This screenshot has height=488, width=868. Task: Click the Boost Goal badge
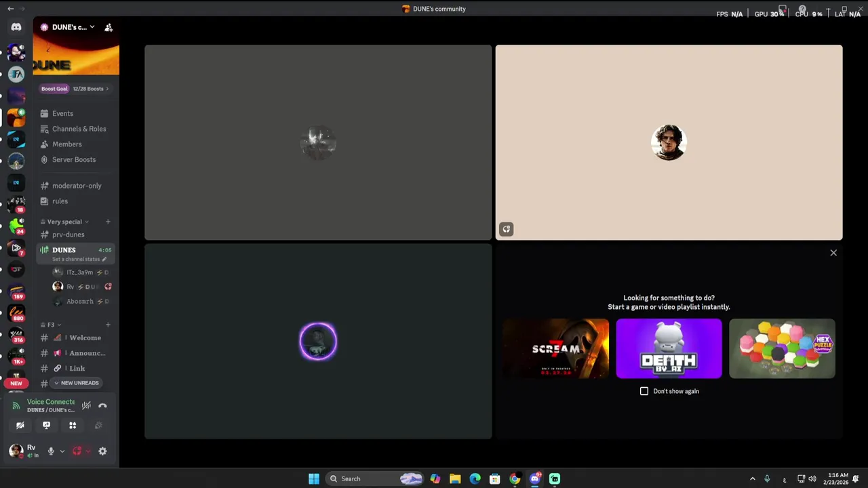54,89
